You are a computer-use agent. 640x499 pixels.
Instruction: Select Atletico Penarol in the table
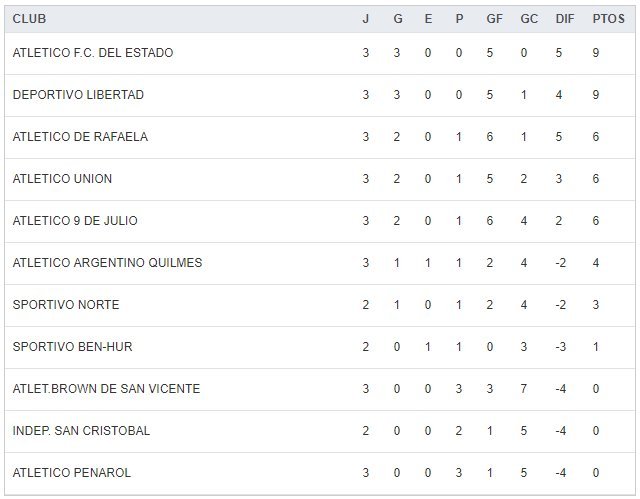(x=72, y=473)
